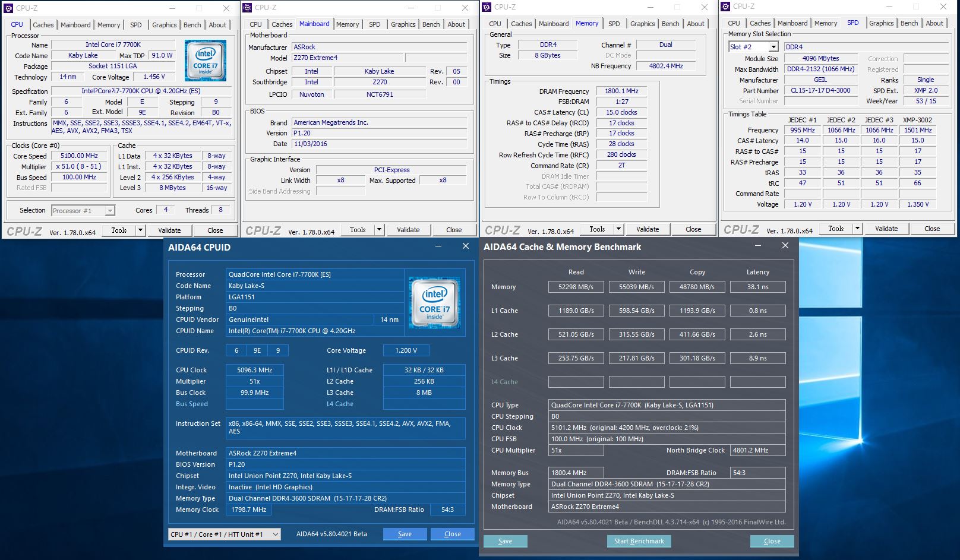Open About tab in Mainboard CPU-Z window
This screenshot has height=560, width=960.
click(456, 24)
